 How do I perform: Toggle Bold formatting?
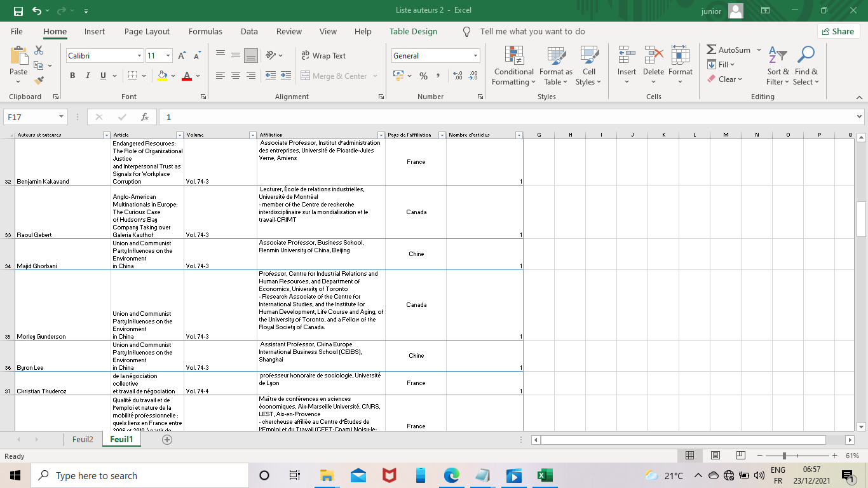72,76
